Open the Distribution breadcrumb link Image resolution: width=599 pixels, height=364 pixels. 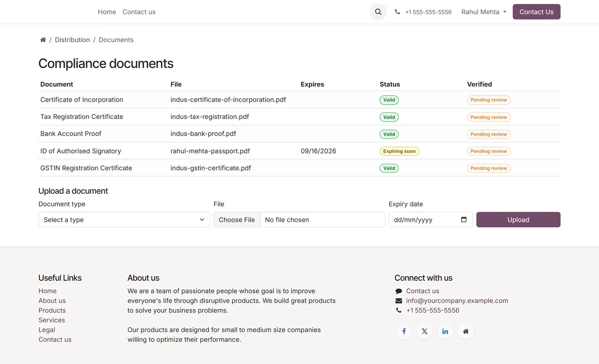72,40
